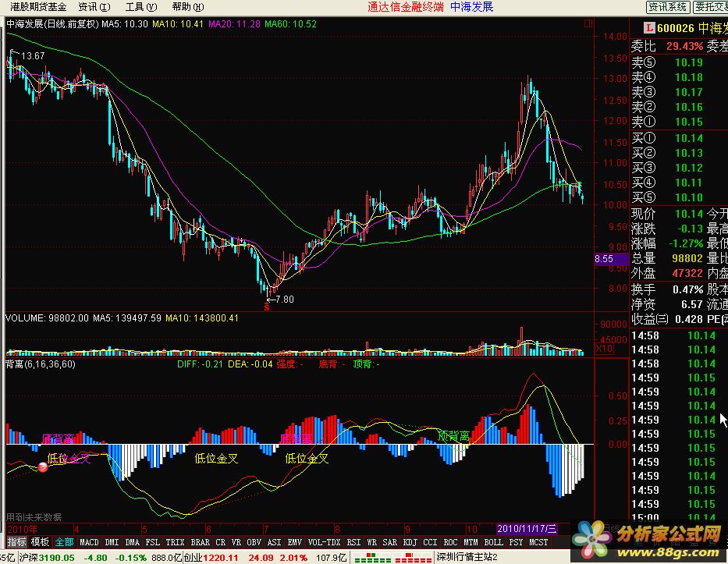The image size is (728, 564).
Task: Click the 顶背离 annotation on the indicator chart
Action: [x=453, y=436]
